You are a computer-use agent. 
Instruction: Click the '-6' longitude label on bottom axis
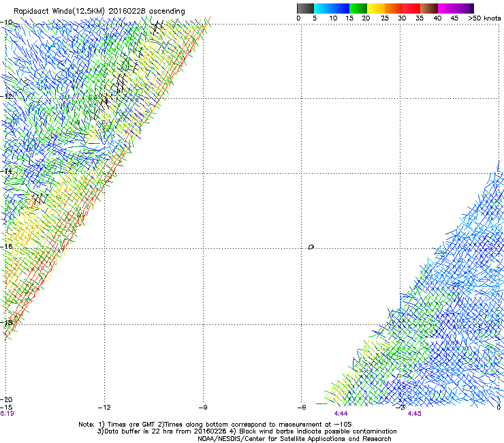[302, 408]
